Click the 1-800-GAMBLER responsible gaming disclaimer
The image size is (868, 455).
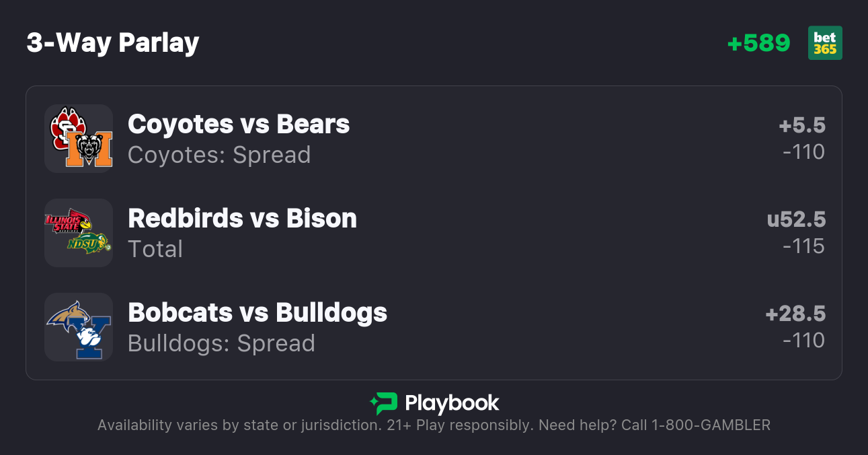coord(434,425)
